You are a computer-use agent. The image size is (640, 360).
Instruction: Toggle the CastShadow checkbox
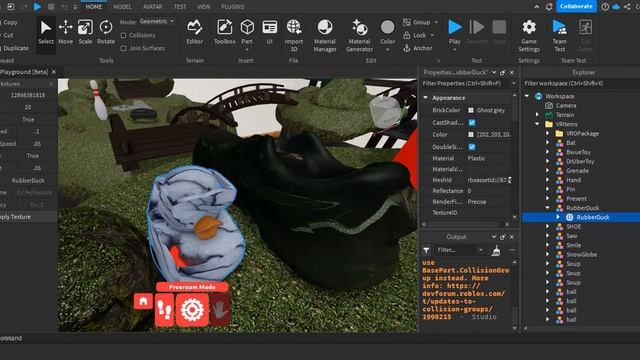click(x=472, y=122)
